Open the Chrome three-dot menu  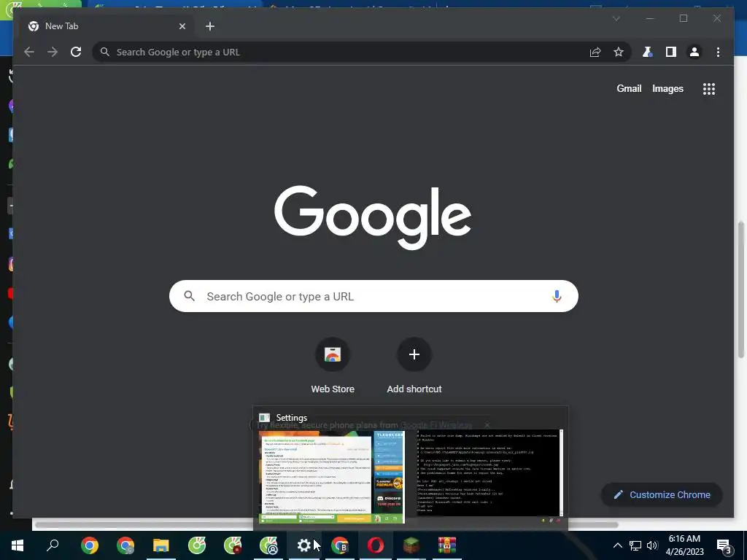(718, 52)
